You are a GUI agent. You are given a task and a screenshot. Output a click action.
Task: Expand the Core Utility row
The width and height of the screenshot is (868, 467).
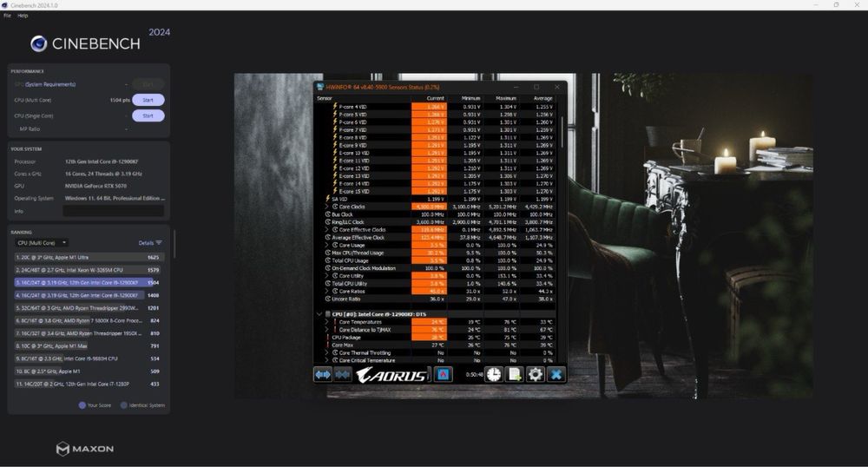[x=326, y=275]
